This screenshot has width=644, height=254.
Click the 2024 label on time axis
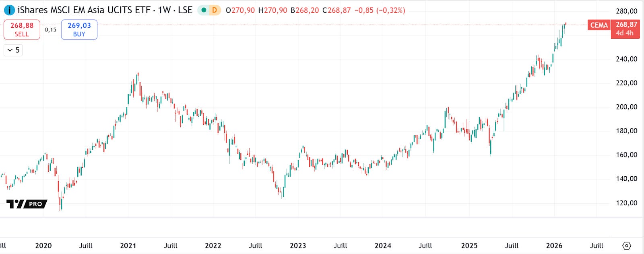[x=383, y=246]
